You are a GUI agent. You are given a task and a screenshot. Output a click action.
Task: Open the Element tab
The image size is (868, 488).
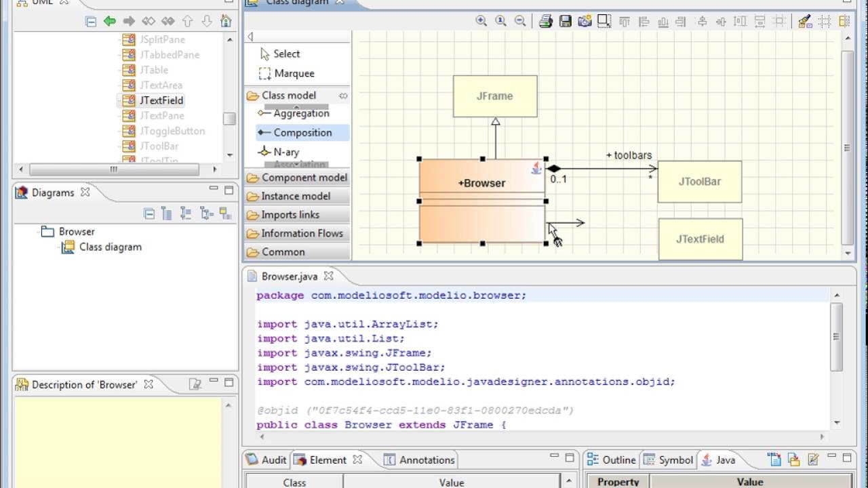(x=328, y=460)
